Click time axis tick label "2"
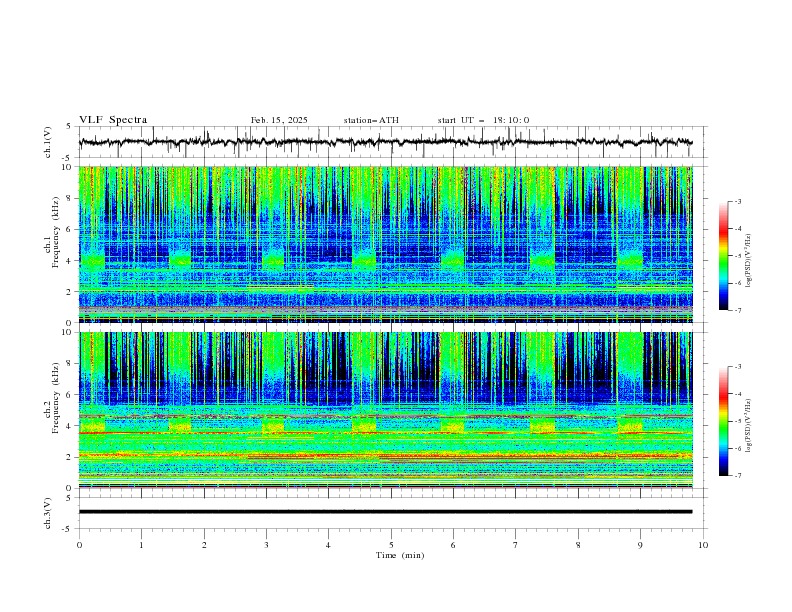 204,545
